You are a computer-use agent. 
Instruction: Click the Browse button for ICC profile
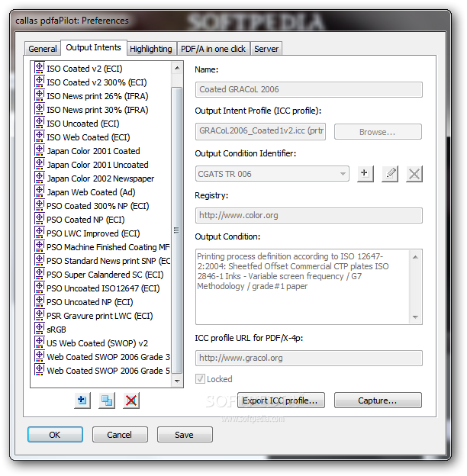(x=378, y=132)
